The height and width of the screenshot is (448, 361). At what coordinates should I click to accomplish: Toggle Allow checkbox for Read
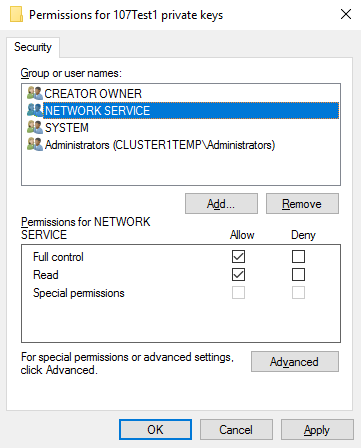(x=238, y=275)
